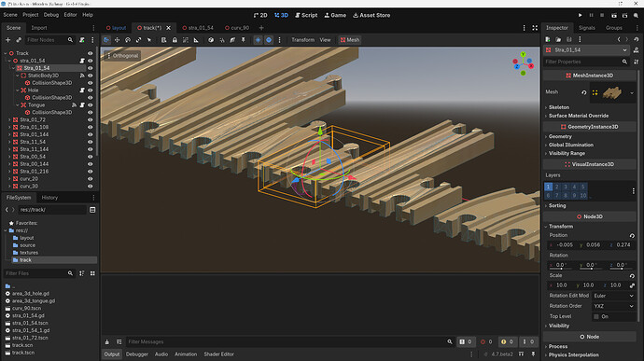The width and height of the screenshot is (644, 361).
Task: Switch the file list to thumbnail view
Action: tap(92, 273)
